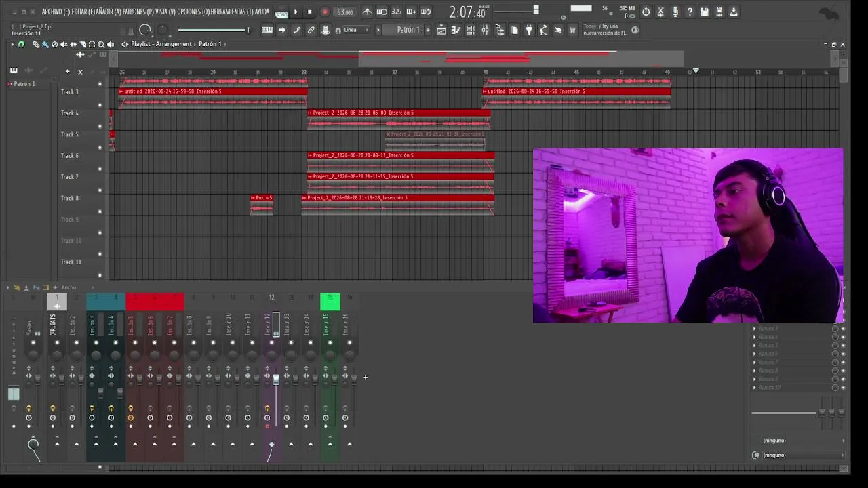868x488 pixels.
Task: Click the circular arrow icon in the top toolbar
Action: (646, 12)
